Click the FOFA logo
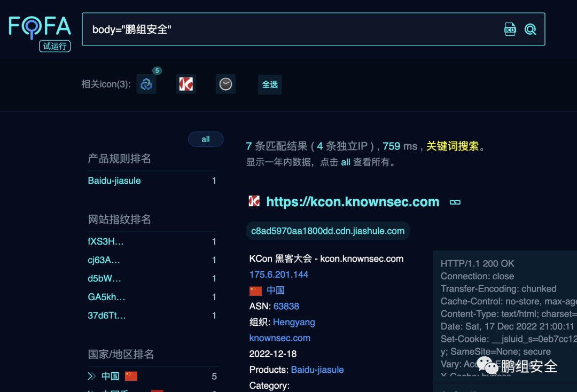The image size is (577, 392). coord(40,27)
